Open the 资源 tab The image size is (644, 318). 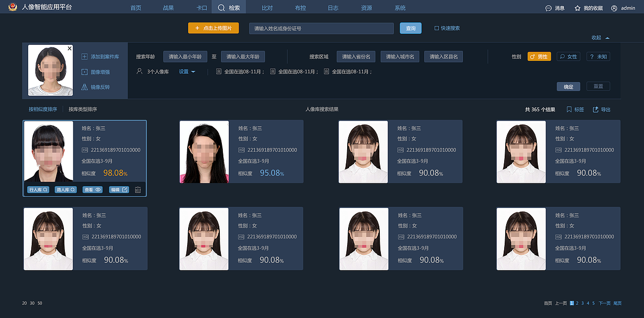tap(367, 8)
